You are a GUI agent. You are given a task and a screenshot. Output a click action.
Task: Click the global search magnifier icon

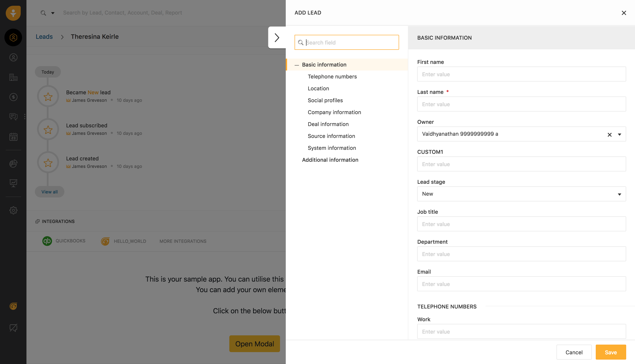pos(43,13)
